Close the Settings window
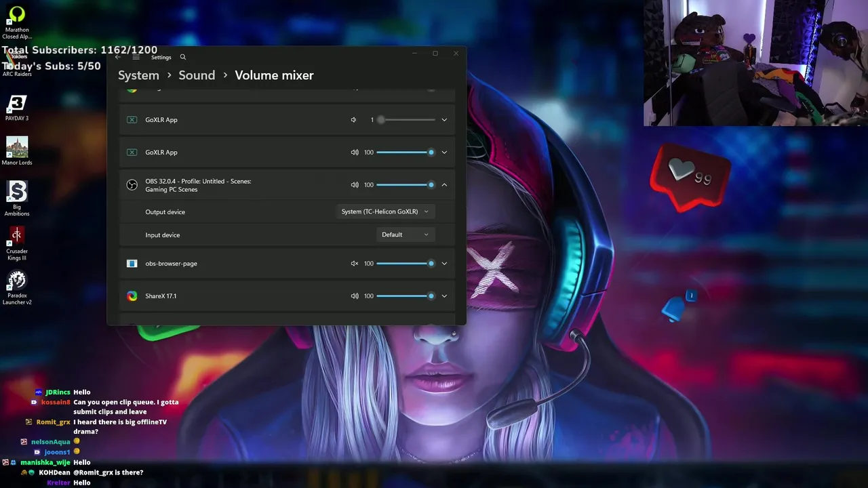 (x=456, y=53)
